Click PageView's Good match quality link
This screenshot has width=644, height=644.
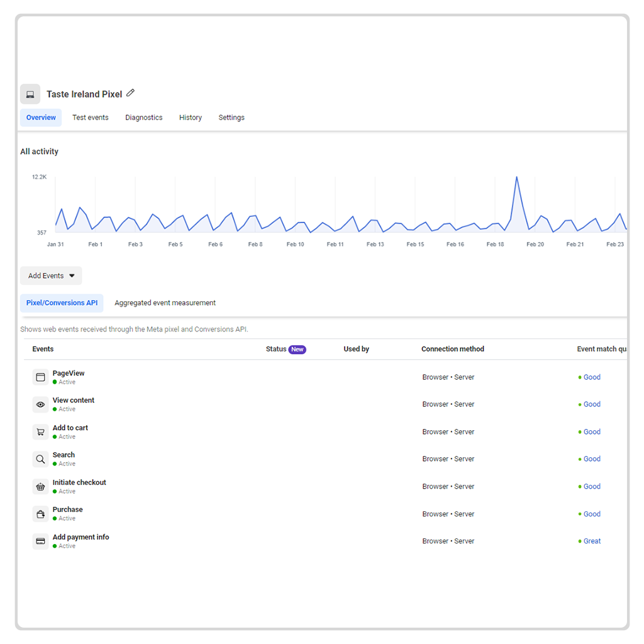[592, 377]
